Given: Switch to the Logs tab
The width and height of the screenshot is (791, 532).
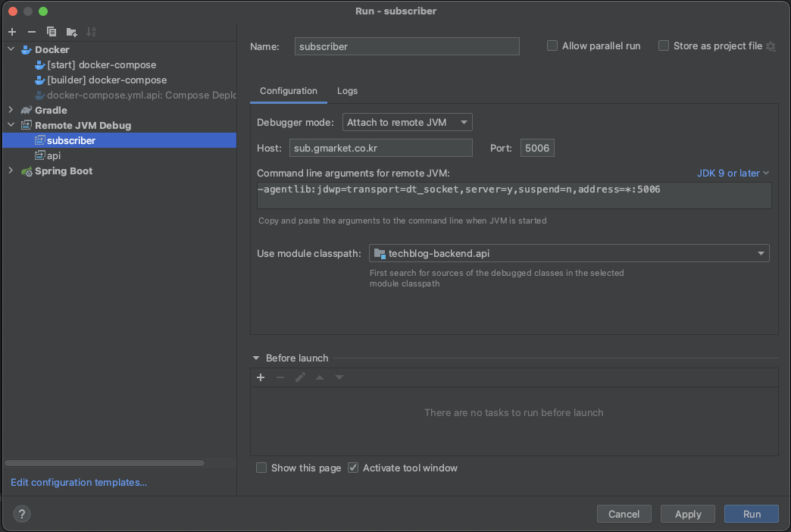Looking at the screenshot, I should coord(347,91).
